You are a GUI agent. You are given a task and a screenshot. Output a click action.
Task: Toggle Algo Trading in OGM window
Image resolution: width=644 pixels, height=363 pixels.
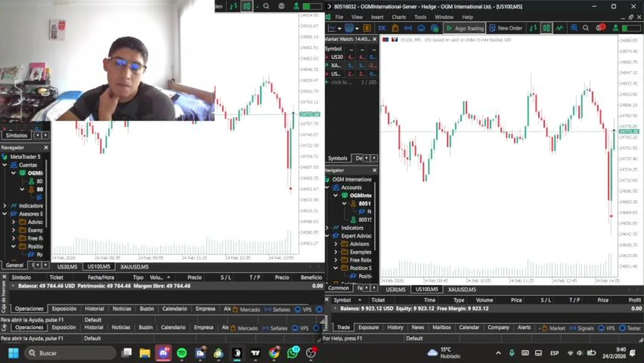(465, 28)
